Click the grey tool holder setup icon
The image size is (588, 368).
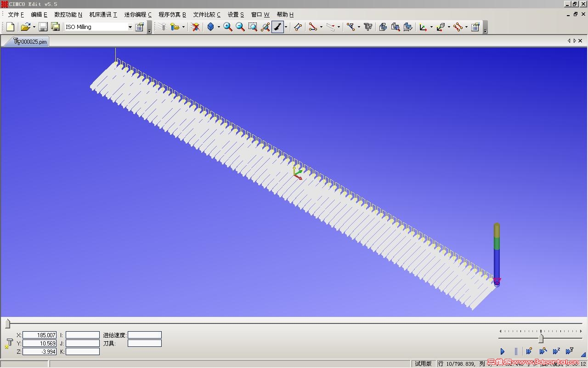tap(368, 27)
